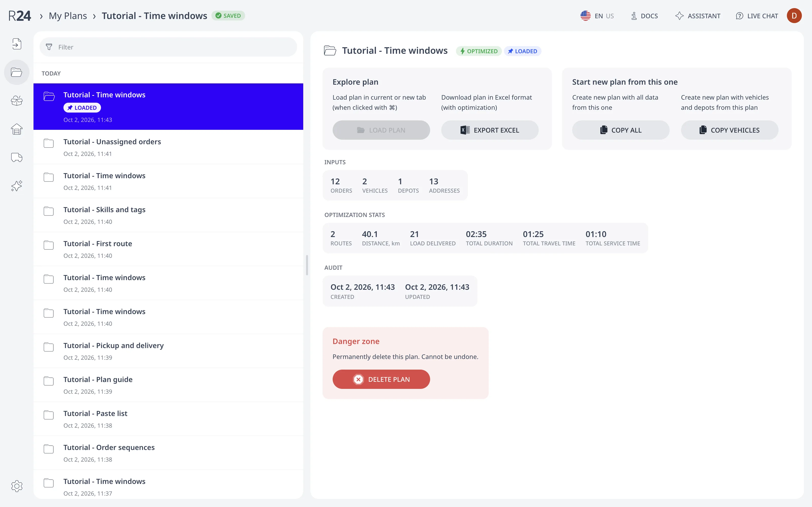Open the user avatar D menu
The image size is (812, 507).
point(794,16)
